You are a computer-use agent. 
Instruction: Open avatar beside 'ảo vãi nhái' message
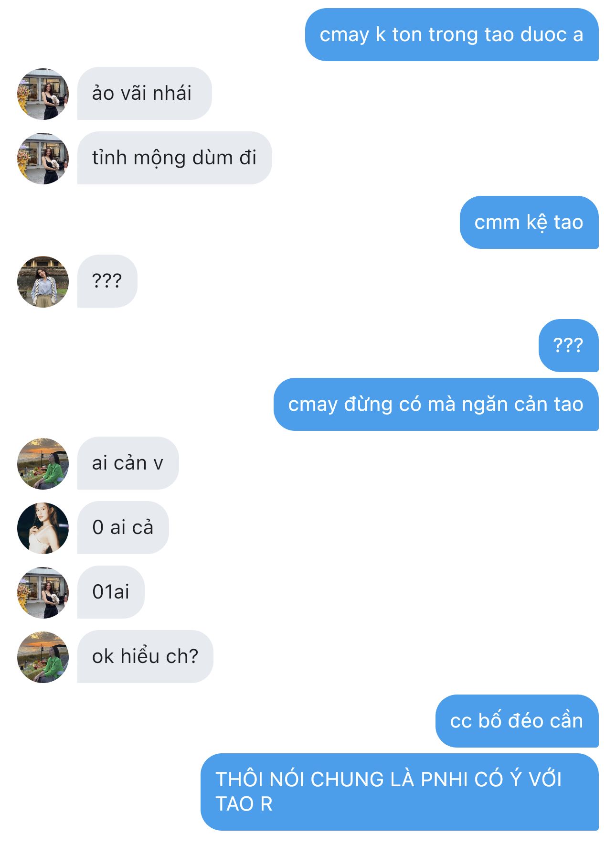pyautogui.click(x=43, y=94)
